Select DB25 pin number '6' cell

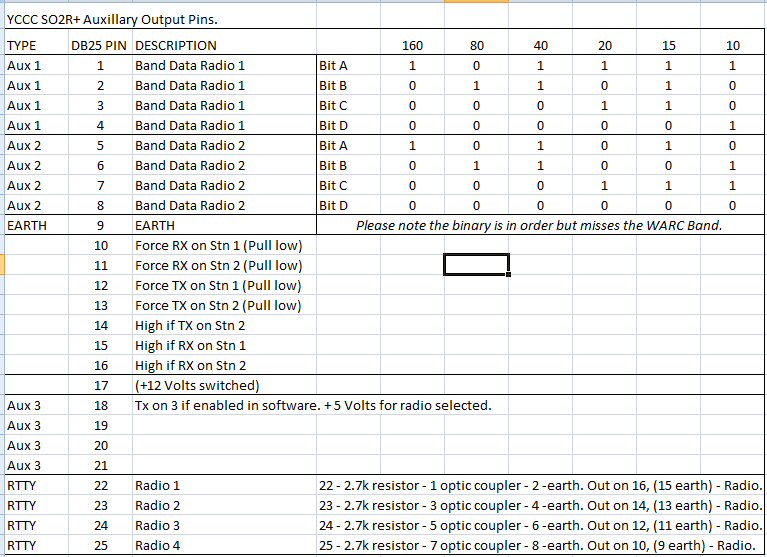(100, 166)
